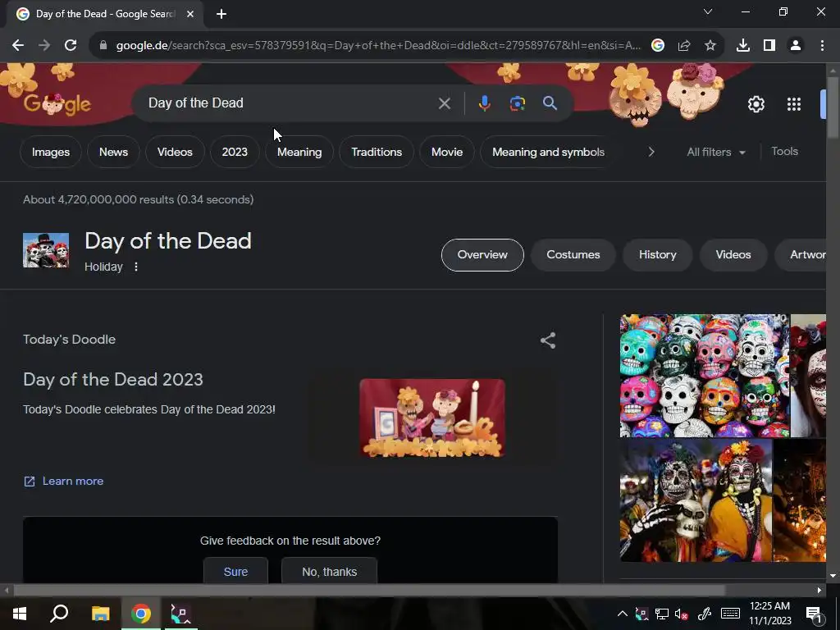Screen dimensions: 840x630
Task: Open the costumed skeleton parade image
Action: pyautogui.click(x=696, y=500)
